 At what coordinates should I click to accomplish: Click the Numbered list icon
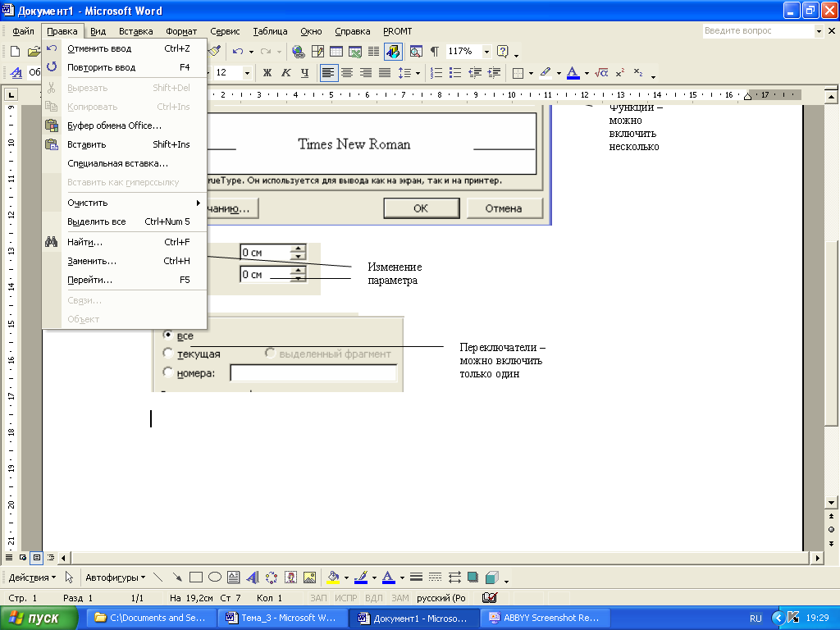coord(436,72)
